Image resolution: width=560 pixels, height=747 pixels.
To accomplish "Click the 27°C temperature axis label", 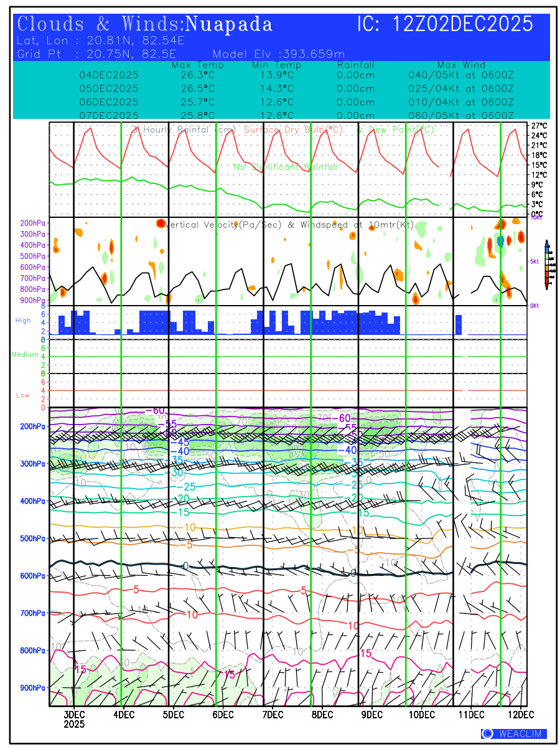I will 538,126.
